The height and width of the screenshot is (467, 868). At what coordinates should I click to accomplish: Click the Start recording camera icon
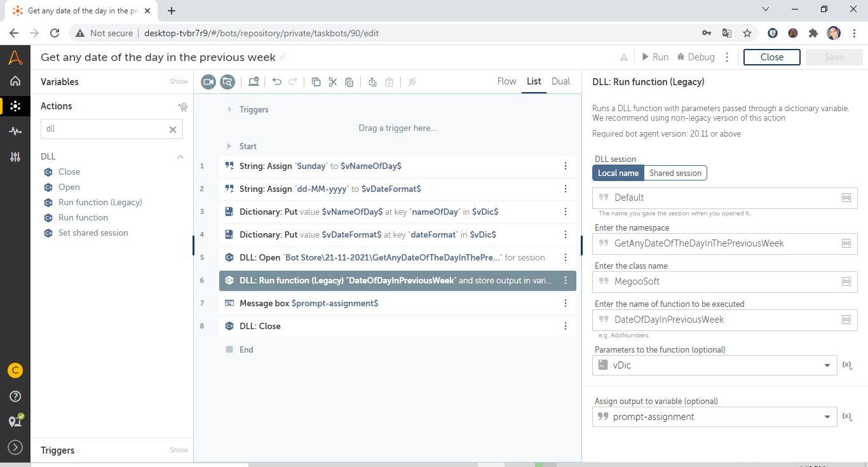[x=208, y=81]
